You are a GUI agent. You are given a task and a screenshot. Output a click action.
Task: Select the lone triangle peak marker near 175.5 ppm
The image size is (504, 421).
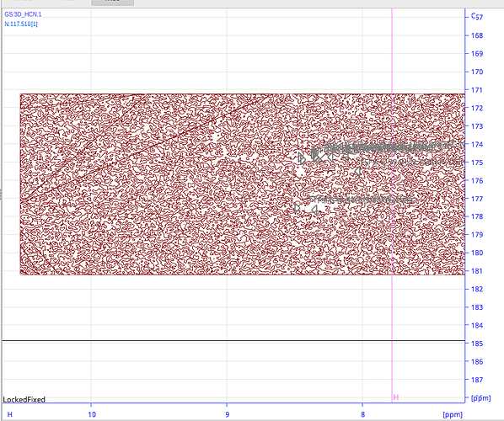tap(357, 172)
